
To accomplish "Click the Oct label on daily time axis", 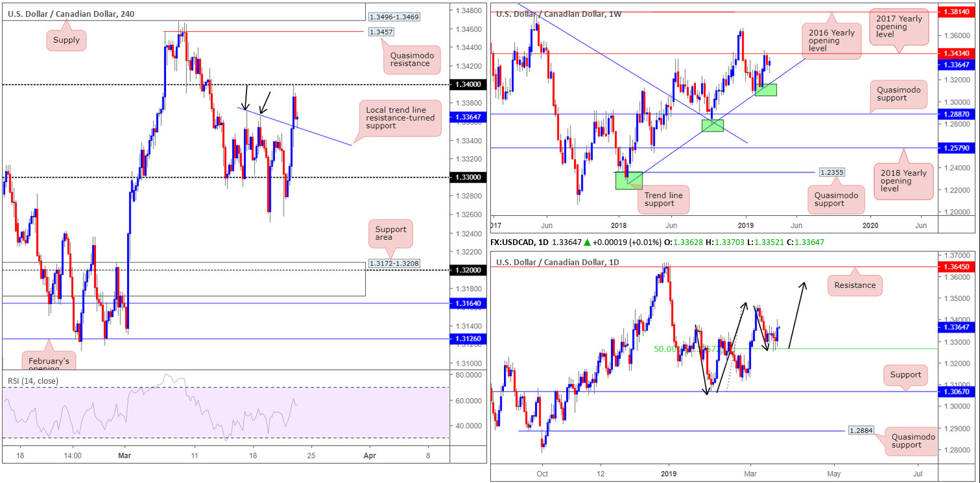I will [x=542, y=474].
